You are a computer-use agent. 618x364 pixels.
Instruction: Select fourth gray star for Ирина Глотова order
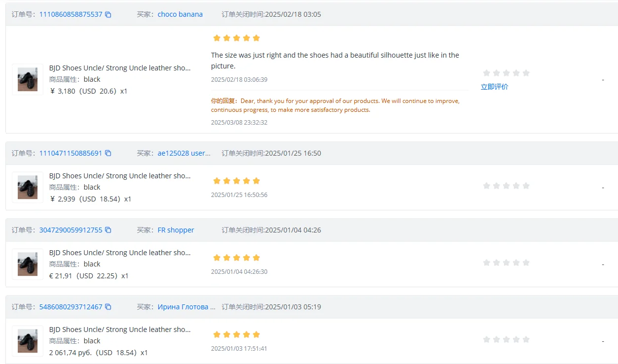pyautogui.click(x=516, y=339)
